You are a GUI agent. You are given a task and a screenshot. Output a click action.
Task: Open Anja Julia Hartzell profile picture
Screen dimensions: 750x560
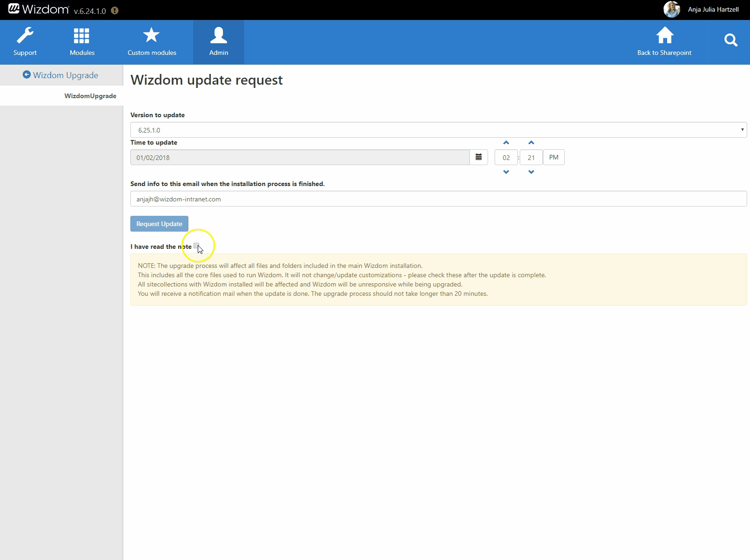672,9
